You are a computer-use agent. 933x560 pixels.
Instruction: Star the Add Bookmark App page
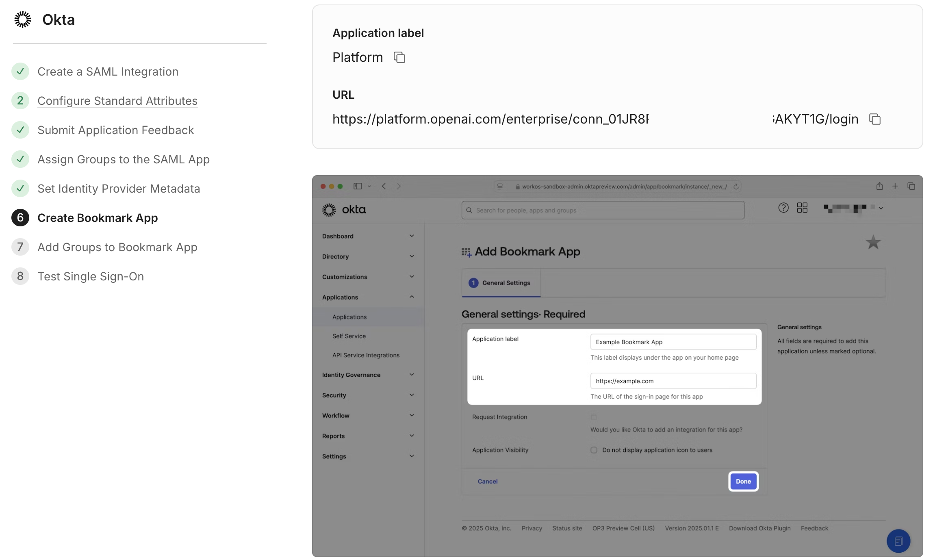coord(873,242)
